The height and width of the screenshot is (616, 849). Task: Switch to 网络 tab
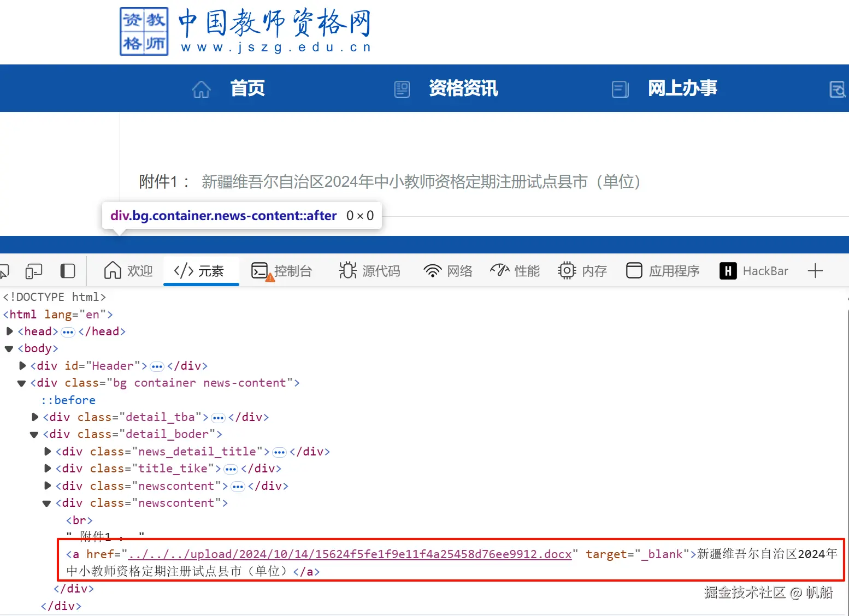448,271
